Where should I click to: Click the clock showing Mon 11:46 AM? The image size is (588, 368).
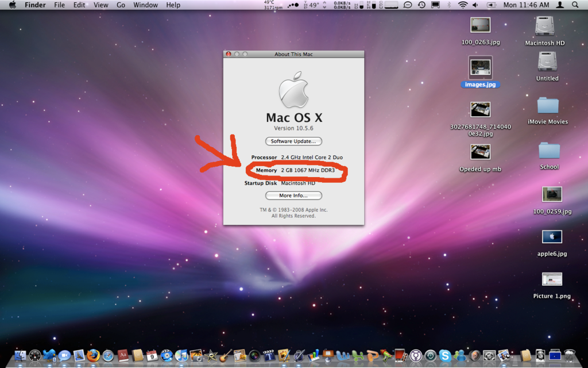[526, 5]
